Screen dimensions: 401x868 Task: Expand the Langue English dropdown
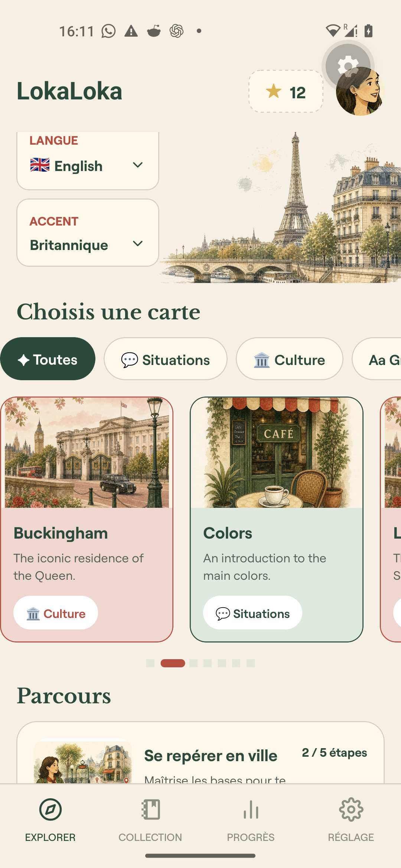88,161
